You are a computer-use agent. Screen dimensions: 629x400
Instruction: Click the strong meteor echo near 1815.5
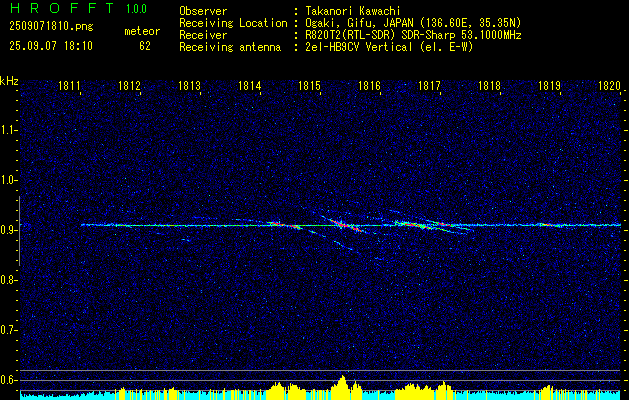(344, 225)
